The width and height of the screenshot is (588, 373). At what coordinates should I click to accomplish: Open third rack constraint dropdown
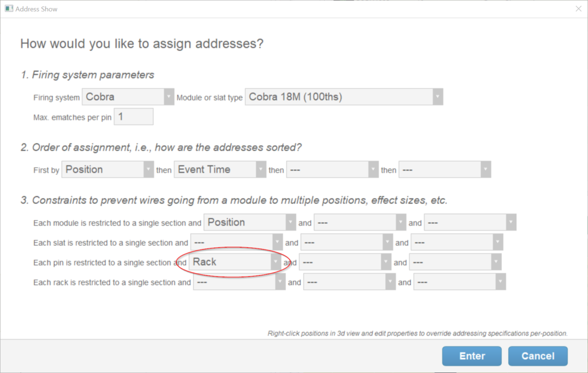click(459, 282)
